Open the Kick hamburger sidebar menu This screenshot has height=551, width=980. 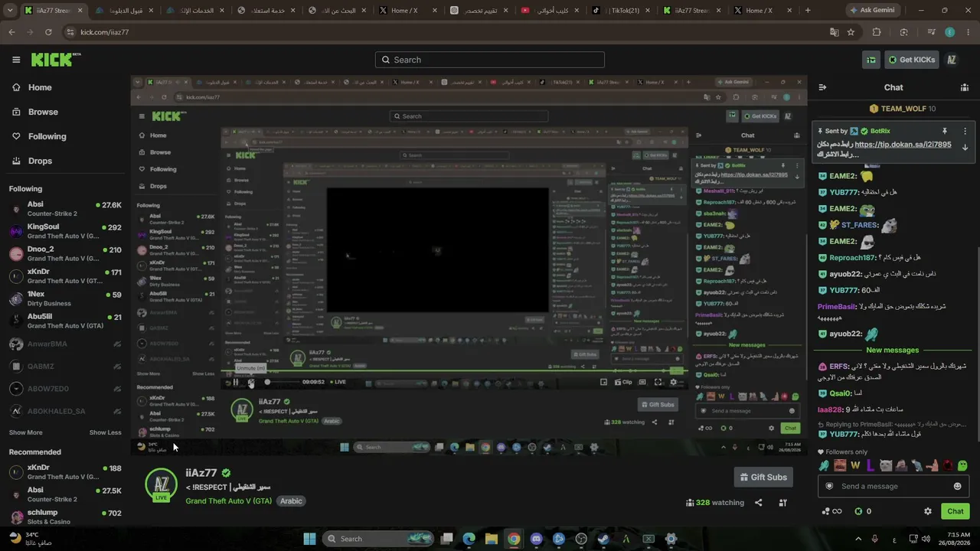(x=16, y=60)
